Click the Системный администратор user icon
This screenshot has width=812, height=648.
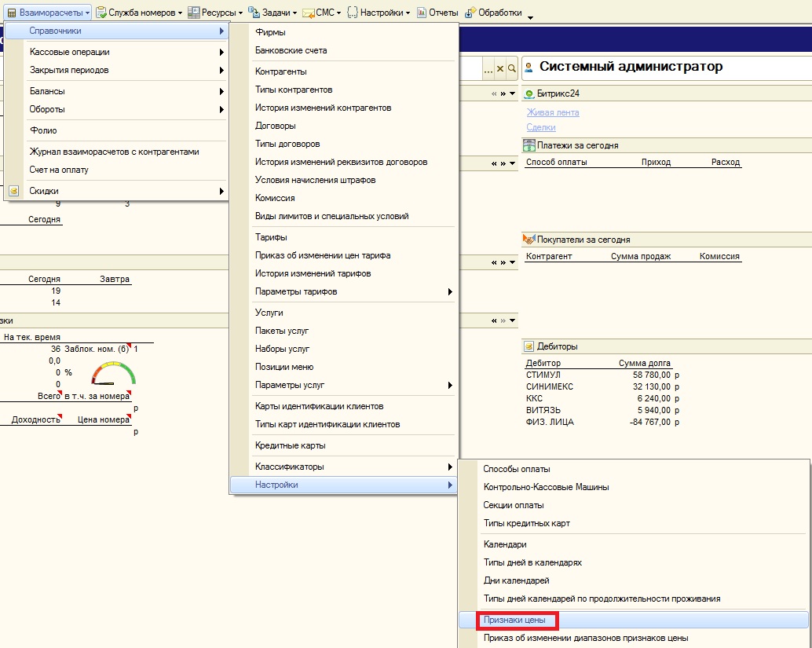click(x=529, y=68)
